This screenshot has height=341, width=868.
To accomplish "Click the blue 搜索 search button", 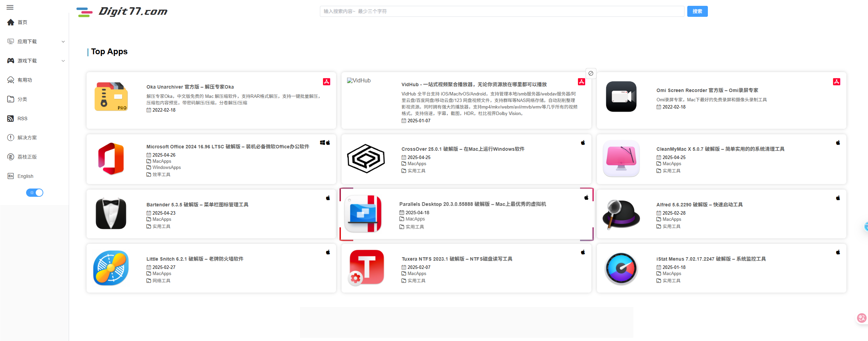I will (697, 11).
